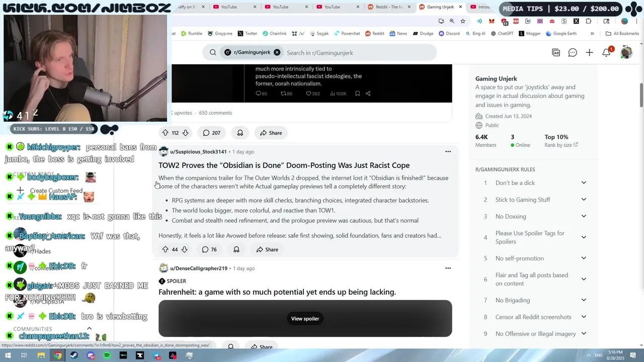Screen dimensions: 644x362
Task: Open Reddit chat icon
Action: coord(573,52)
